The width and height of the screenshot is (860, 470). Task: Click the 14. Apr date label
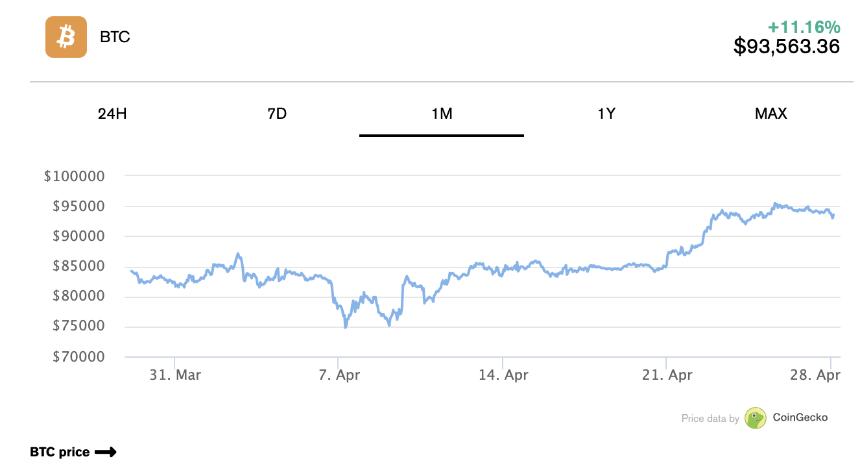point(503,375)
